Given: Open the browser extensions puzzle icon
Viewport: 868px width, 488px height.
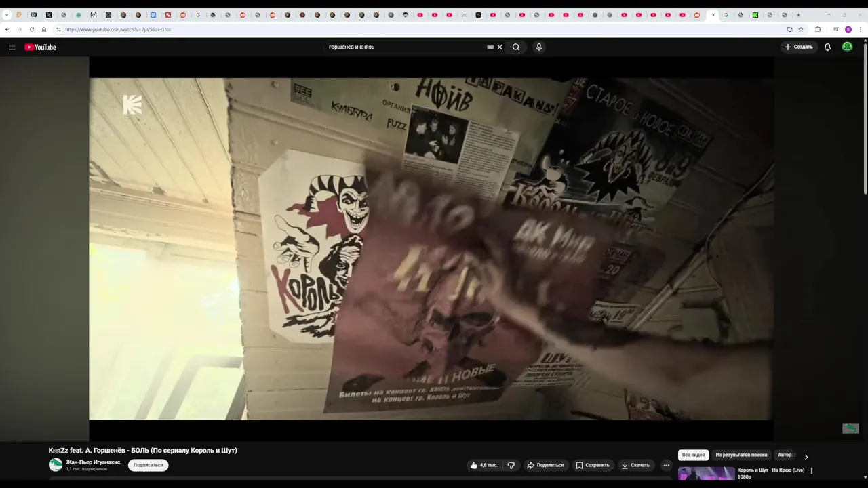Looking at the screenshot, I should 818,29.
